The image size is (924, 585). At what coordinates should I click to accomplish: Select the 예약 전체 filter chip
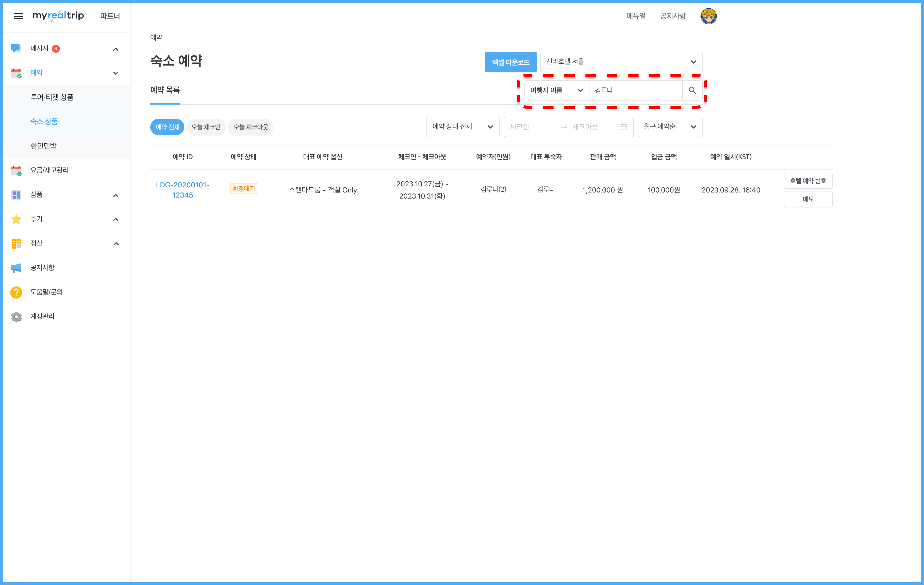(x=167, y=127)
